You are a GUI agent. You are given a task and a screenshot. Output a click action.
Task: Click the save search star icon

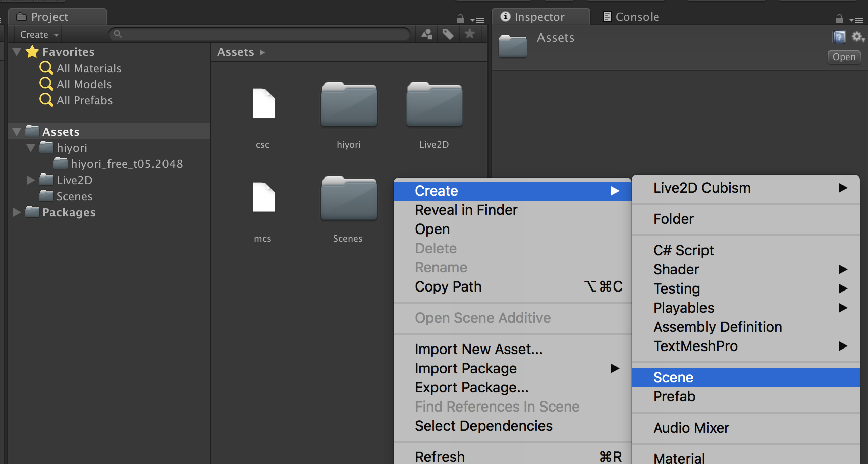[x=470, y=34]
